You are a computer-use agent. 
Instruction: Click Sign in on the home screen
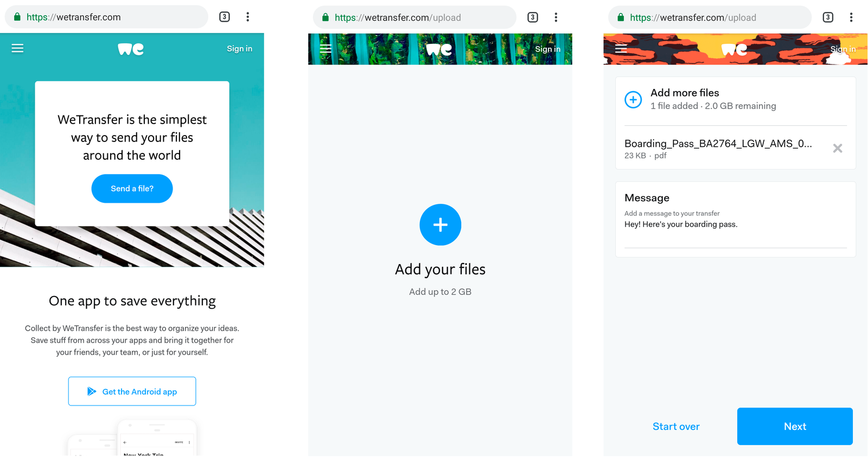pyautogui.click(x=239, y=49)
